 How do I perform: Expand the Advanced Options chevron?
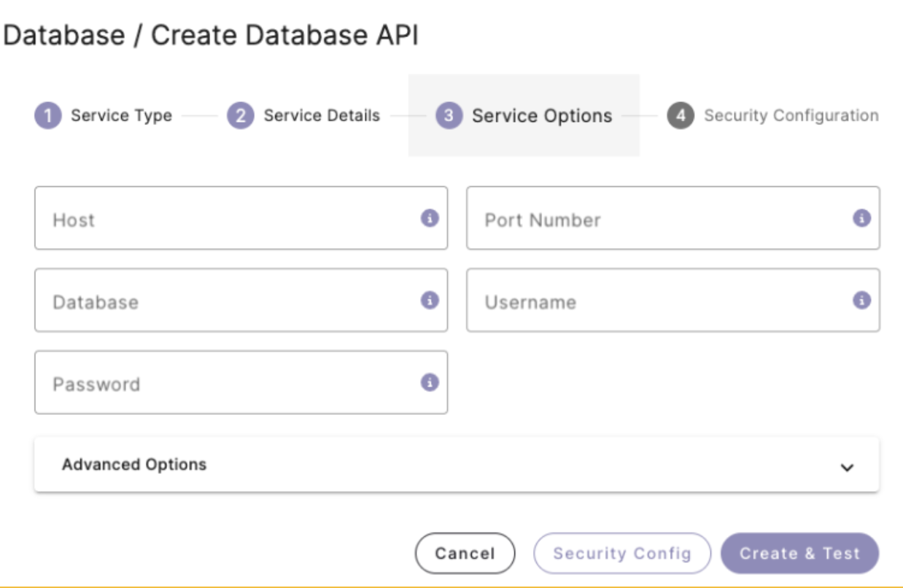847,467
